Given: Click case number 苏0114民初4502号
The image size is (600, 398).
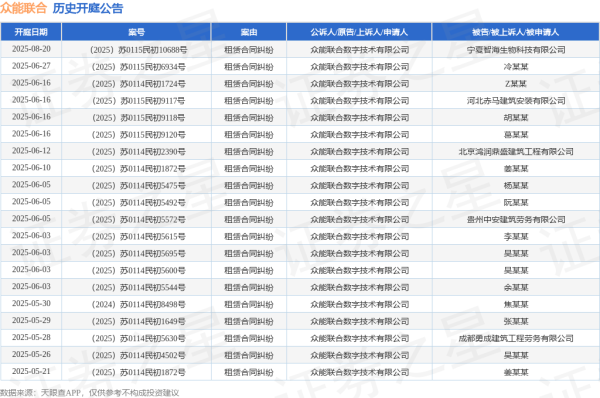Looking at the screenshot, I should tap(139, 356).
